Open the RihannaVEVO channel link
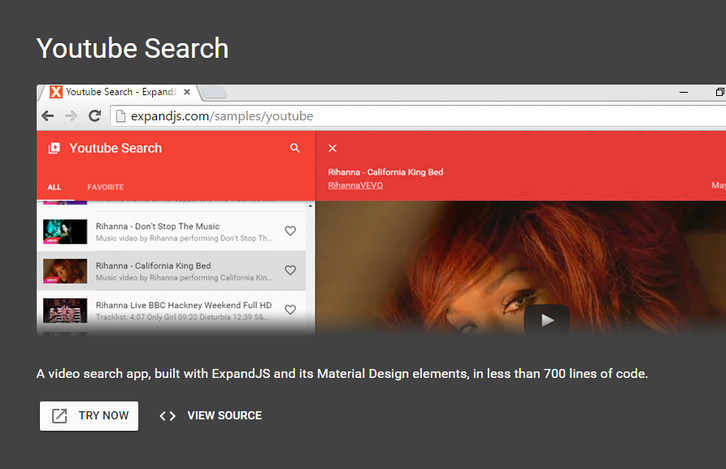 pyautogui.click(x=355, y=186)
